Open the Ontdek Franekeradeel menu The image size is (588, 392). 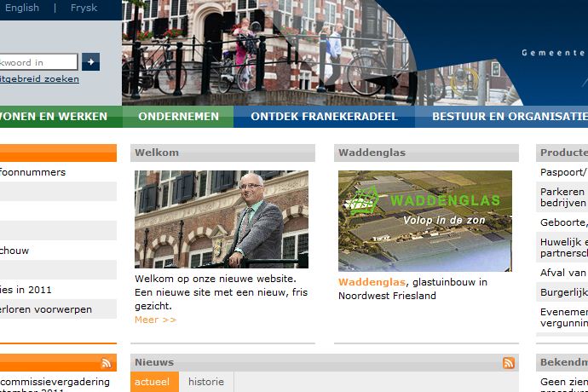coord(324,117)
